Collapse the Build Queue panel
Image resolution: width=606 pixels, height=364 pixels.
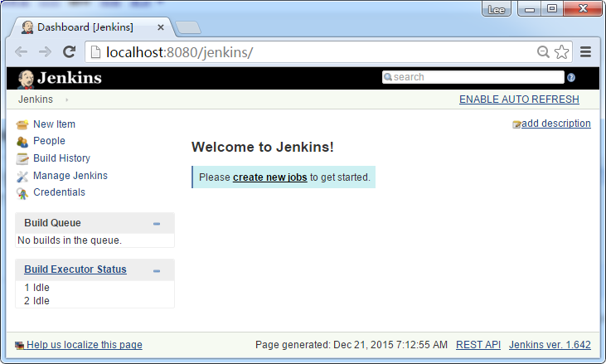[x=157, y=224]
